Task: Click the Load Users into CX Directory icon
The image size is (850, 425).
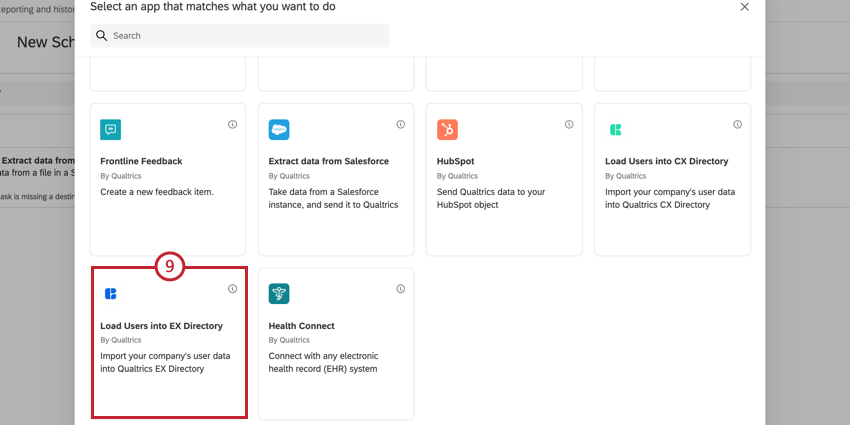Action: tap(615, 130)
